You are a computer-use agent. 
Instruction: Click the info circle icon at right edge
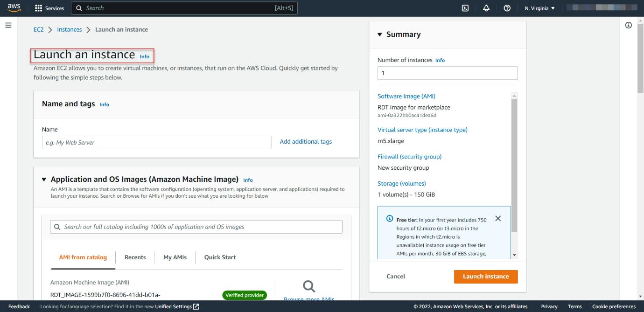(628, 25)
